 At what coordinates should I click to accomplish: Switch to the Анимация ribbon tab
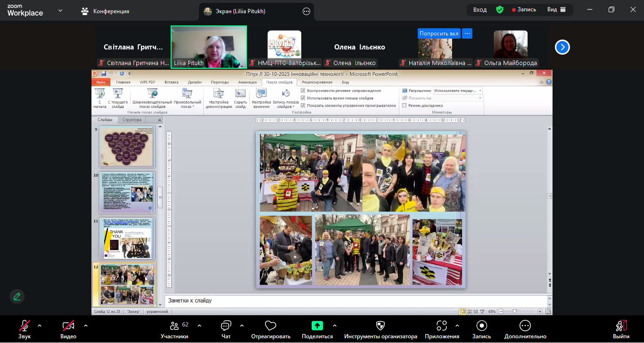[x=248, y=82]
